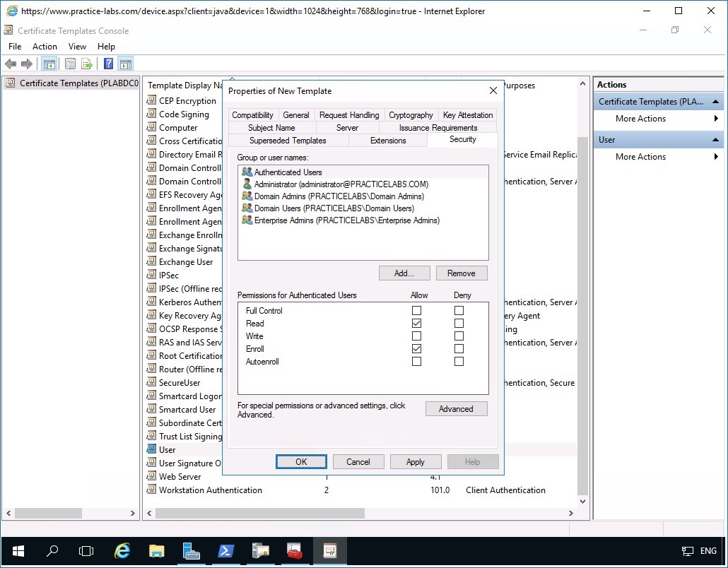Deny Read permission checkbox
This screenshot has height=568, width=728.
459,323
